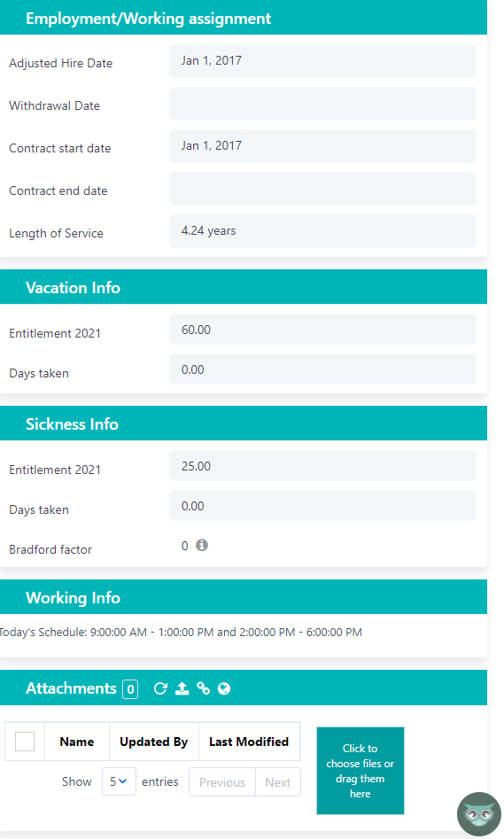
Task: Open Bradford factor info icon
Action: pos(202,545)
